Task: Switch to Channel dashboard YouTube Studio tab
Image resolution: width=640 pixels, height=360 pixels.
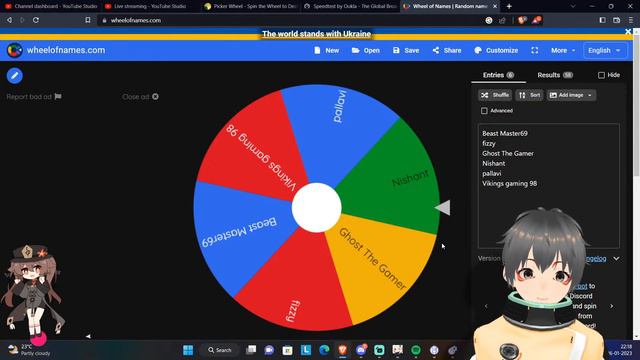Action: (51, 6)
